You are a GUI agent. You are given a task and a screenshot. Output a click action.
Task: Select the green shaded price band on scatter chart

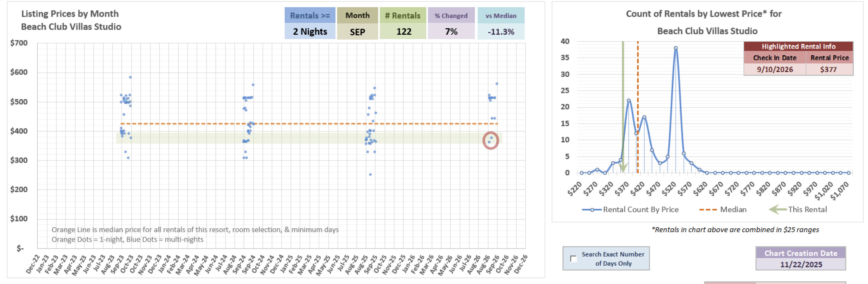305,138
